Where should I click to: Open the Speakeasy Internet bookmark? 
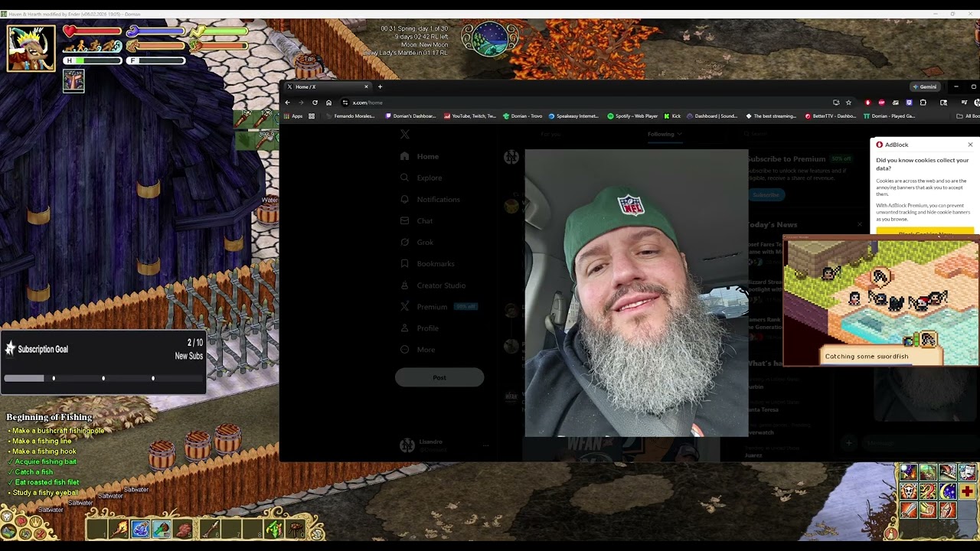coord(573,116)
